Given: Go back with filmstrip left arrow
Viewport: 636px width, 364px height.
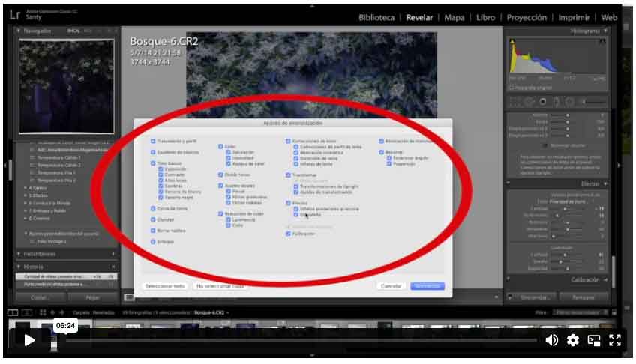Looking at the screenshot, I should pos(52,312).
